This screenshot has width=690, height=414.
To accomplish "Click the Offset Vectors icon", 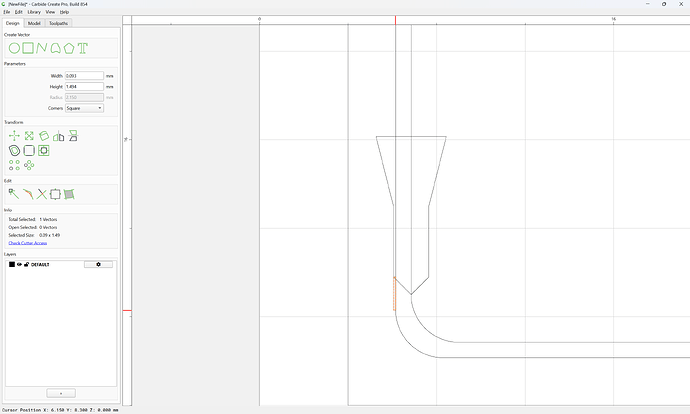I will 14,150.
